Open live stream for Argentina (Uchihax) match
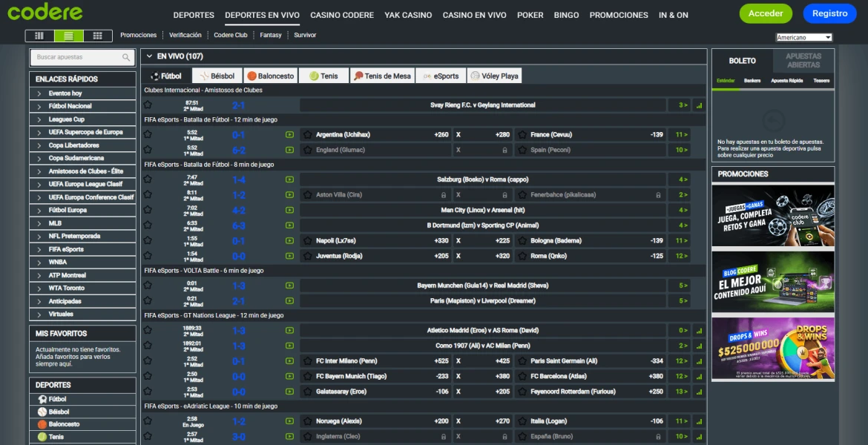The width and height of the screenshot is (868, 445). pyautogui.click(x=289, y=134)
